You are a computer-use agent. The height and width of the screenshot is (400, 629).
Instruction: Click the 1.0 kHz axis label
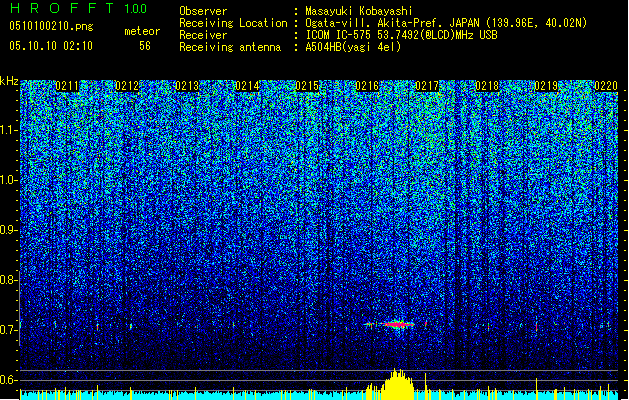coord(9,180)
